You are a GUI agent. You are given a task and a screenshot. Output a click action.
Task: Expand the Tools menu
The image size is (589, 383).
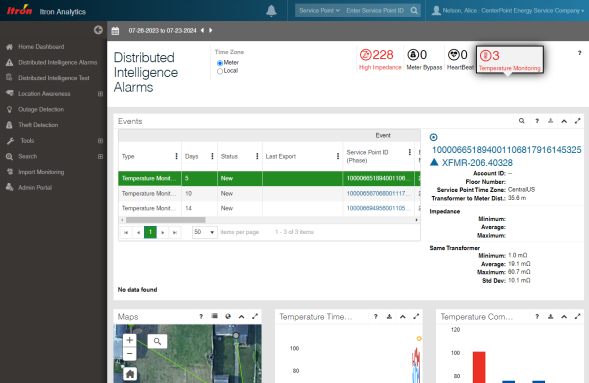(100, 140)
